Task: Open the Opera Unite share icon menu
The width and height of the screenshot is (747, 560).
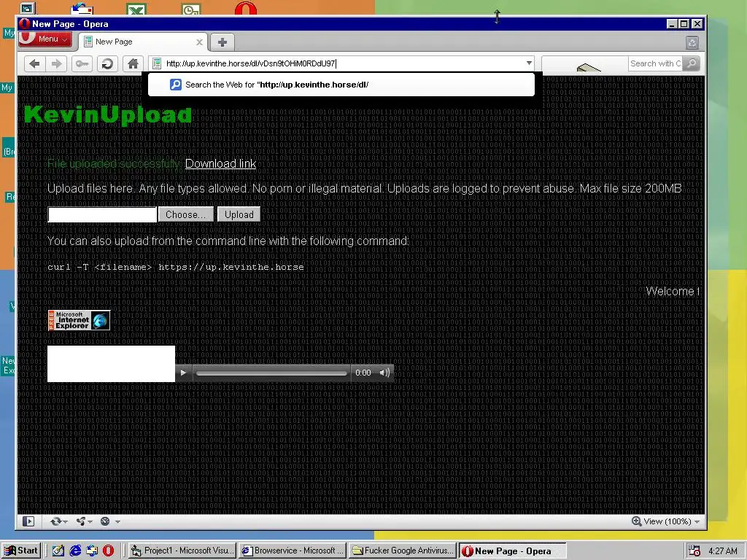Action: coord(84,521)
